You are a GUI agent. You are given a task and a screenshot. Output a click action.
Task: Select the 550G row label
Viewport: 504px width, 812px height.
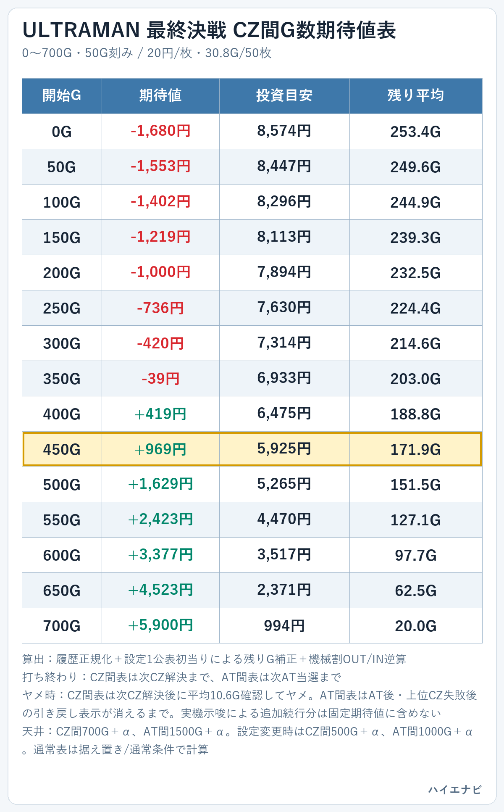(62, 520)
